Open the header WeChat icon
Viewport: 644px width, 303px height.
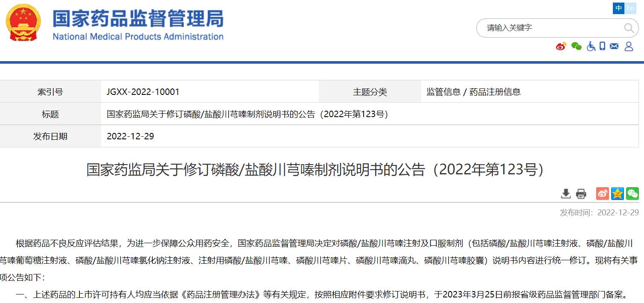point(576,46)
